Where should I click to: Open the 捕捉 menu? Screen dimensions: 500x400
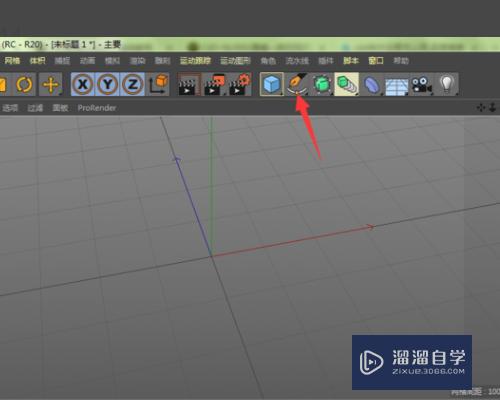point(62,61)
